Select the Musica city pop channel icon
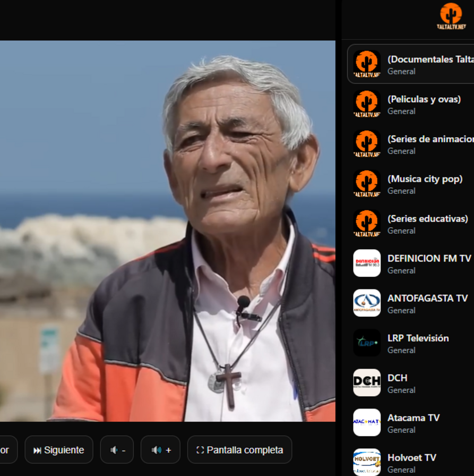This screenshot has width=474, height=476. (x=367, y=184)
